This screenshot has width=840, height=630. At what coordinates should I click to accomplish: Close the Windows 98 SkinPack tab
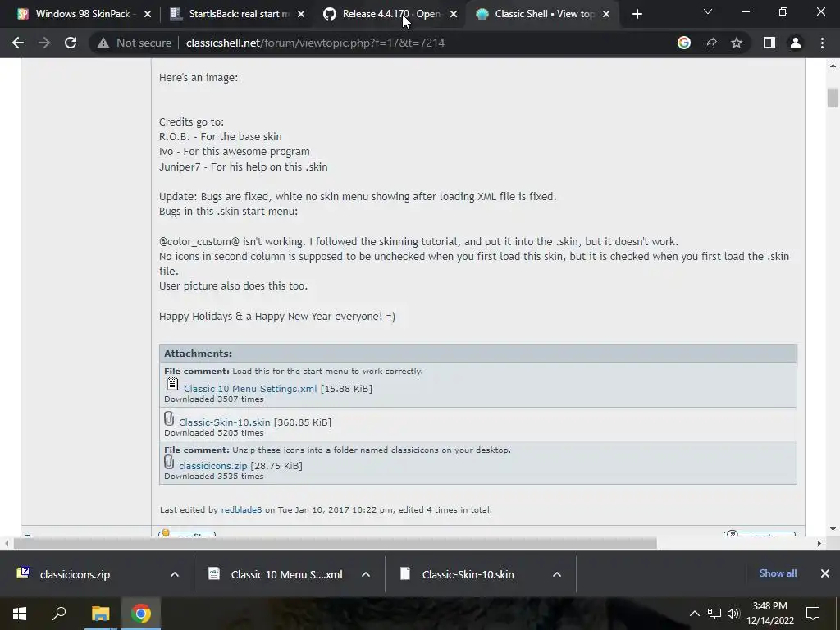pos(148,14)
